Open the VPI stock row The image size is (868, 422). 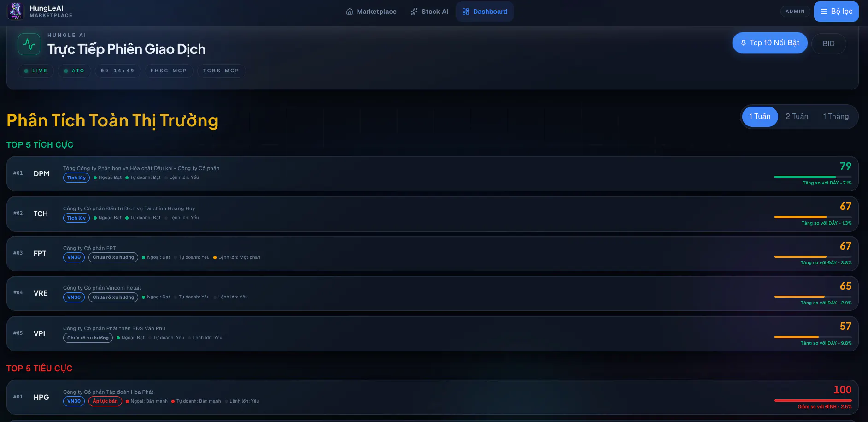(x=432, y=334)
